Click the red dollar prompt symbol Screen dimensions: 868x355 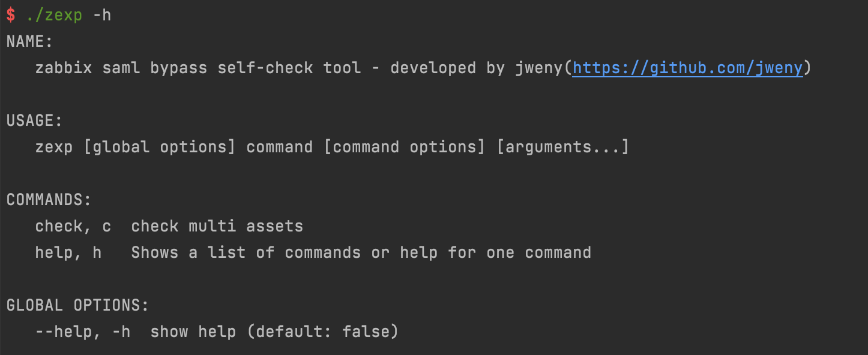[x=11, y=16]
